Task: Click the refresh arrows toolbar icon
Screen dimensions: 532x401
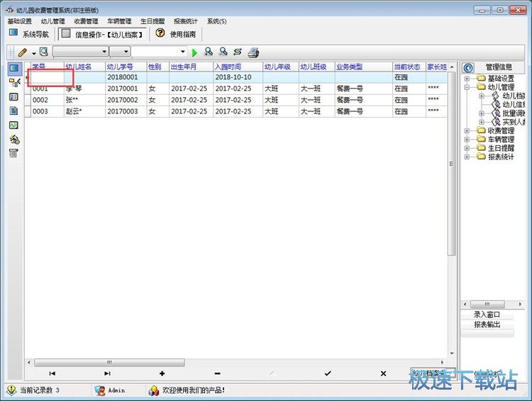Action: coord(237,52)
